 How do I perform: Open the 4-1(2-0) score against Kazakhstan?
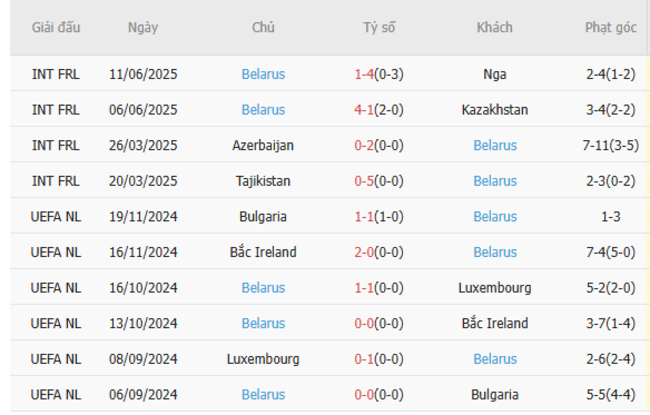click(379, 110)
